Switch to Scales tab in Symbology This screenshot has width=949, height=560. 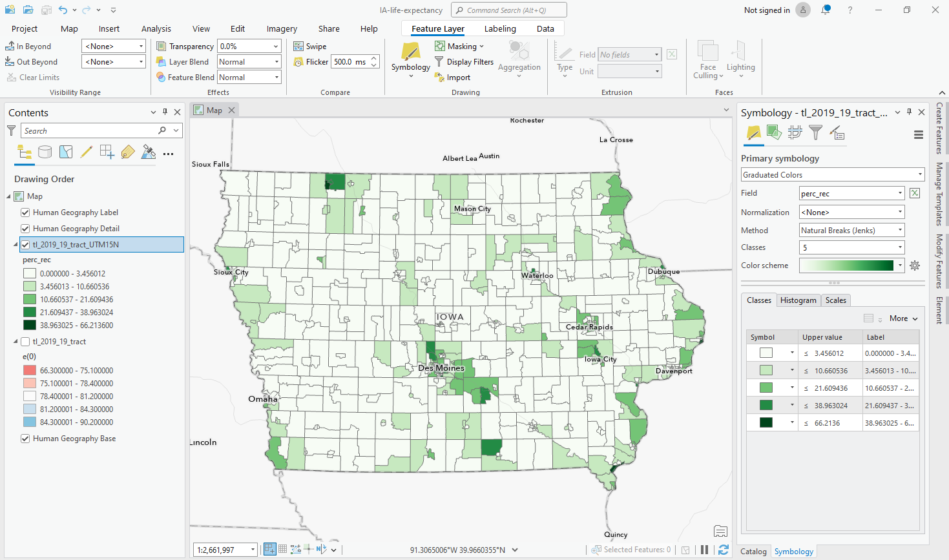(x=836, y=300)
